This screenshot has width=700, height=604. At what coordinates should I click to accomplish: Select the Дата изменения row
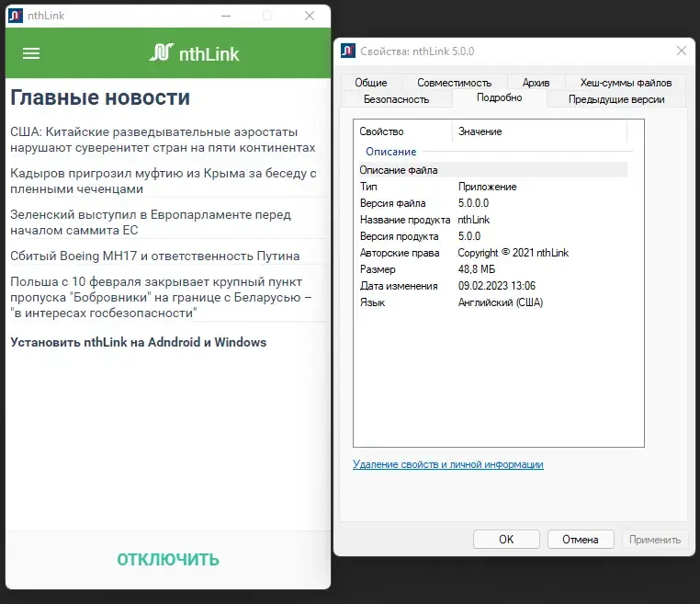click(x=493, y=286)
